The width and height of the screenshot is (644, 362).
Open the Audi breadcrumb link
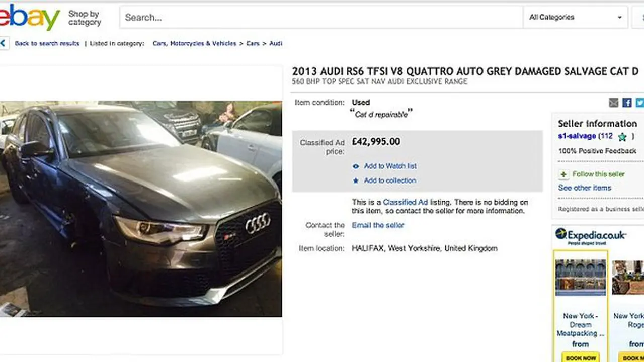click(x=276, y=44)
